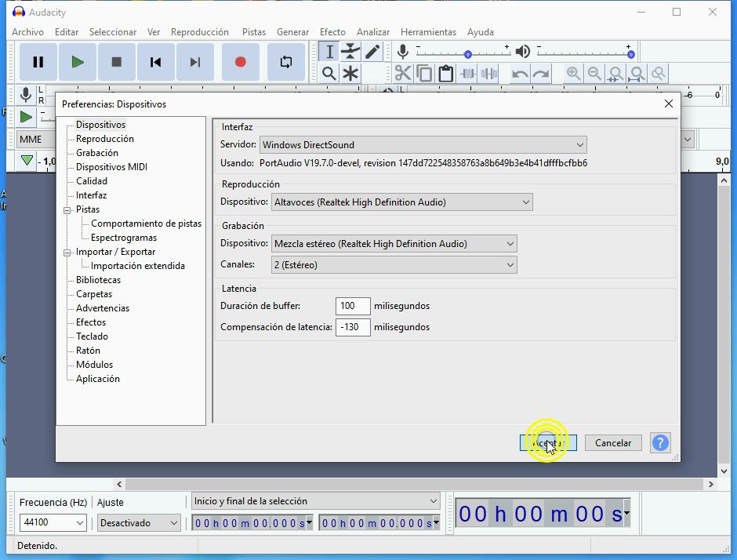Select the Envelope tool
This screenshot has height=560, width=737.
(350, 52)
